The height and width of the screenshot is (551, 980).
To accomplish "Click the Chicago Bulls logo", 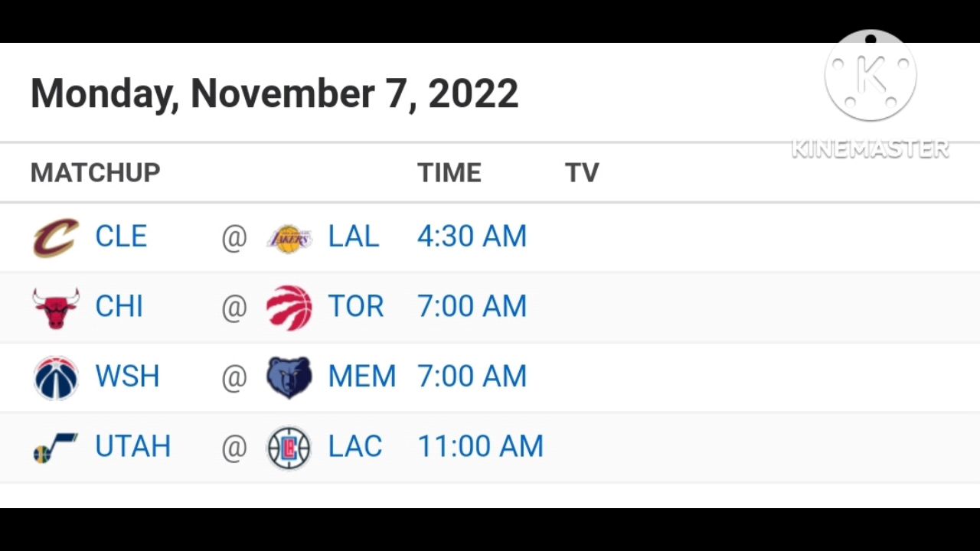I will 56,308.
